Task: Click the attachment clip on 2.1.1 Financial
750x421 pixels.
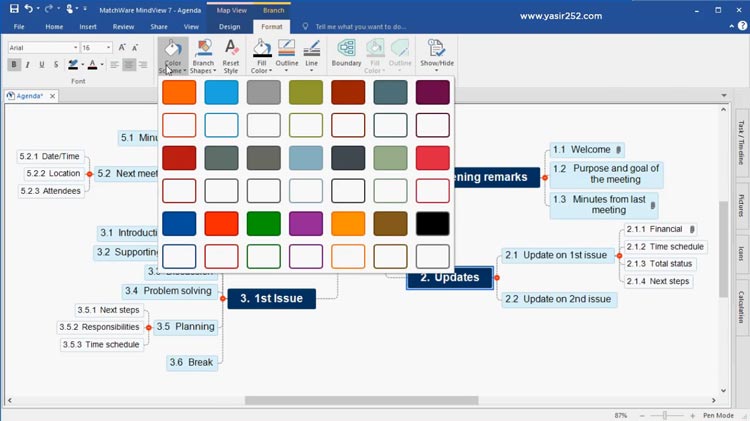Action: pos(692,230)
